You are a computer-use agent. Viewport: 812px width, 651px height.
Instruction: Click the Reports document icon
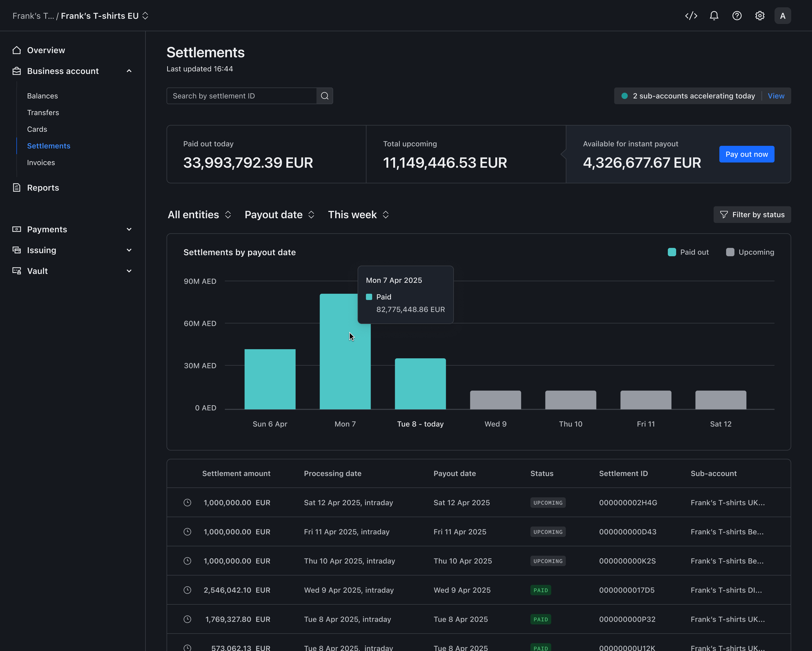(x=17, y=187)
